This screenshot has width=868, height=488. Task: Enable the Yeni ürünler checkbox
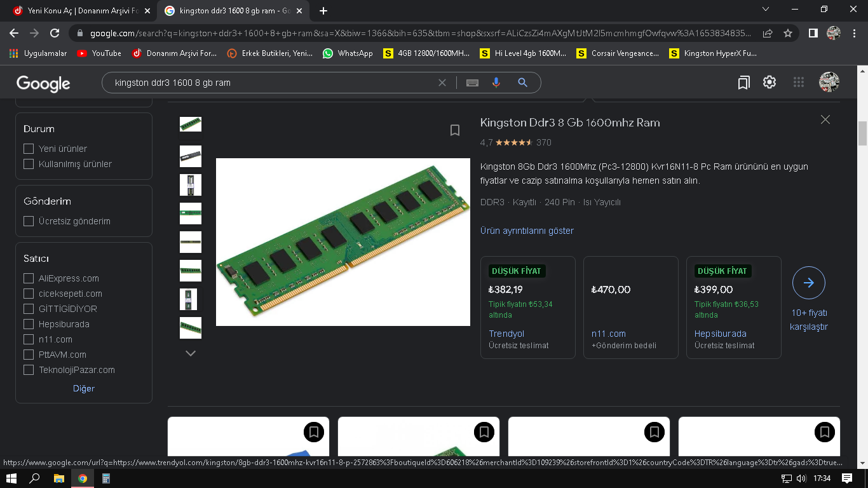(29, 149)
